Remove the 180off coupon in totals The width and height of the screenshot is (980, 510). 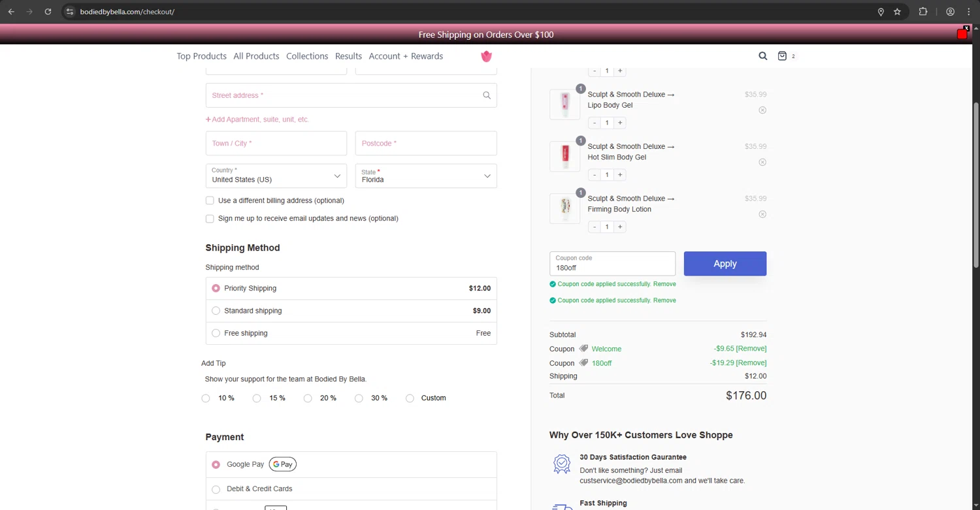point(751,363)
